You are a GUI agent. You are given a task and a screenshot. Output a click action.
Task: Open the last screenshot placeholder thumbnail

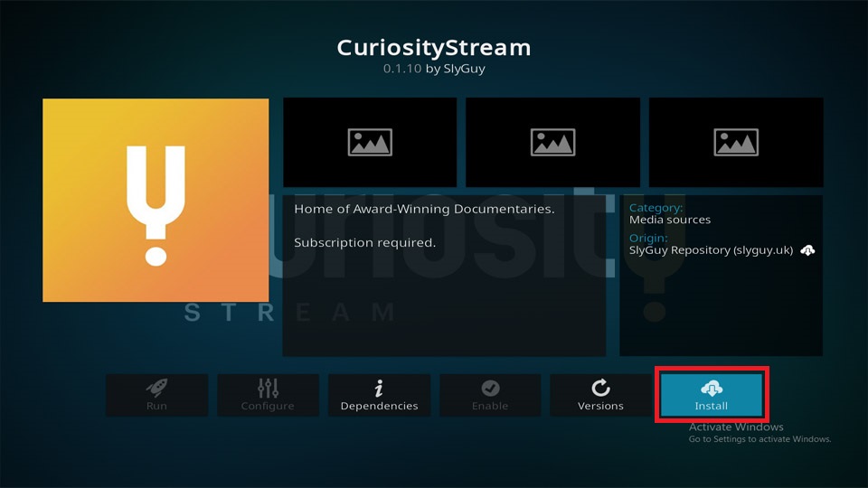click(736, 143)
